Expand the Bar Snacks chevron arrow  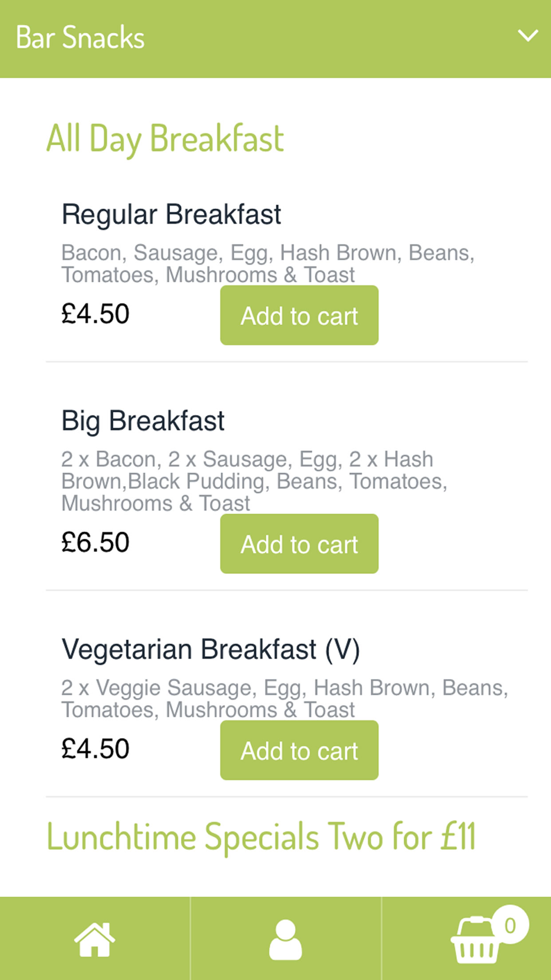click(x=528, y=36)
